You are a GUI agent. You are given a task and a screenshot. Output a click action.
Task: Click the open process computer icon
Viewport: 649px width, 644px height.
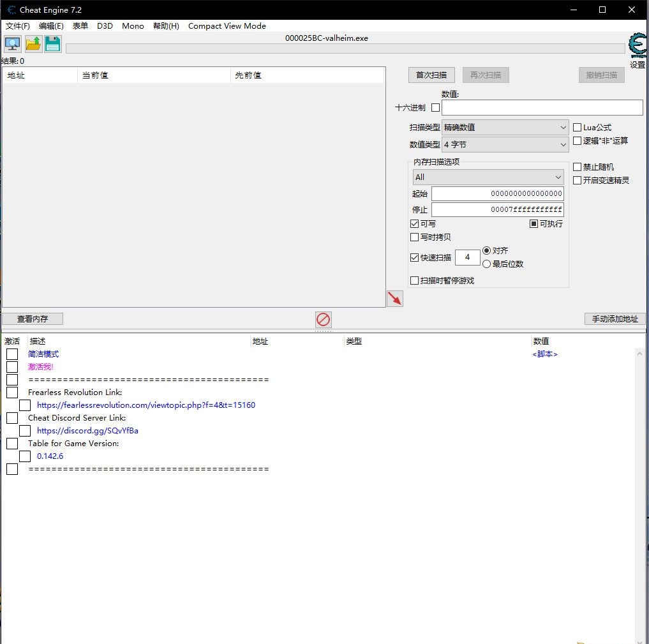pos(12,44)
